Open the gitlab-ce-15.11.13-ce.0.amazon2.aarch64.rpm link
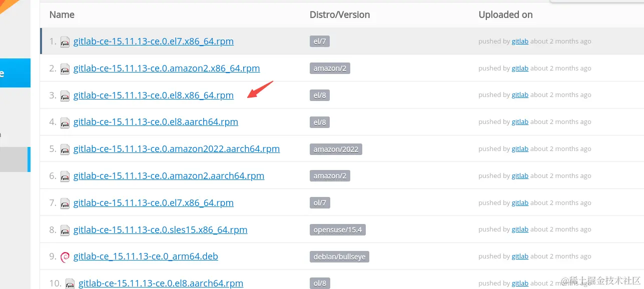Viewport: 644px width, 289px height. [x=169, y=175]
